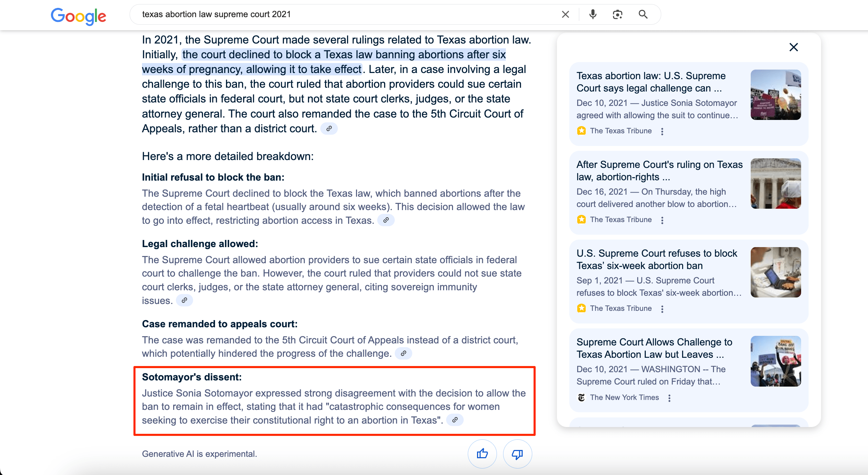Open source link for Initial refusal section
Viewport: 868px width, 475px height.
click(x=386, y=220)
